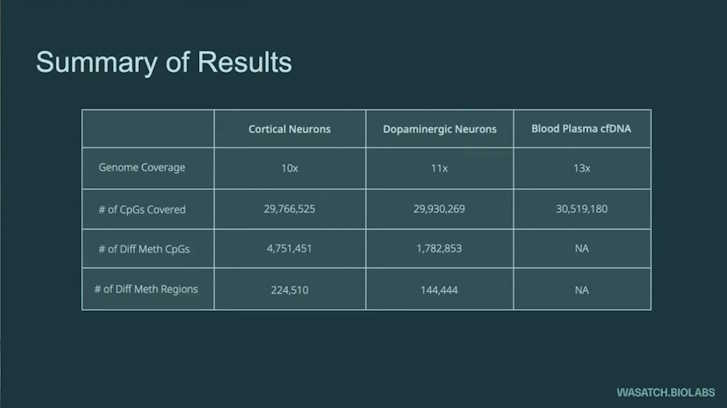
Task: Click the # of Diff Meth CpGs label
Action: (144, 249)
